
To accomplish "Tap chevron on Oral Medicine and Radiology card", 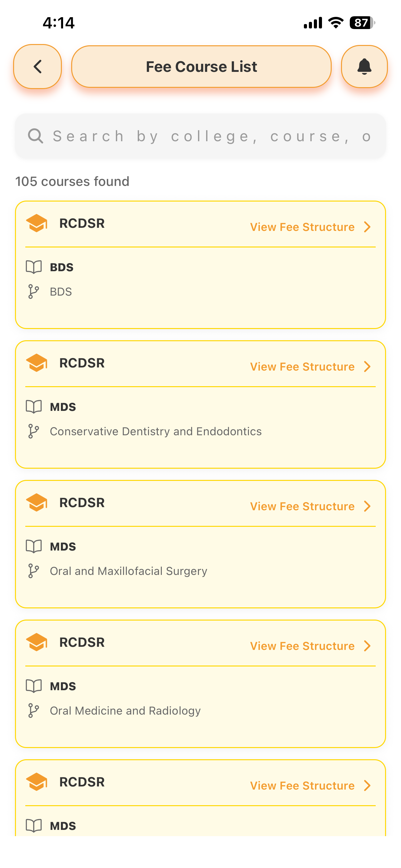I will [367, 646].
